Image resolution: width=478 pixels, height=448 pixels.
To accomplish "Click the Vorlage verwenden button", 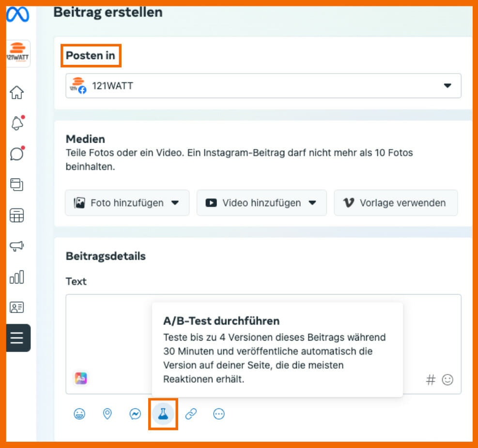I will click(396, 203).
